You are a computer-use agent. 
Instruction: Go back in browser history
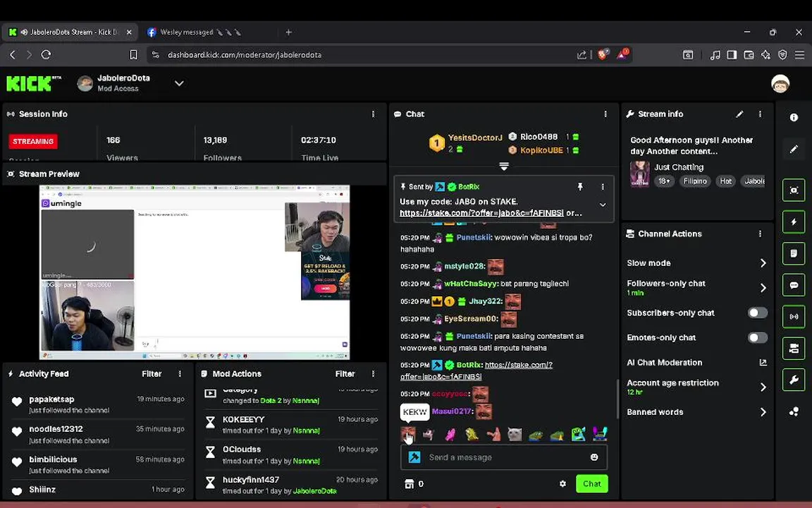point(13,54)
